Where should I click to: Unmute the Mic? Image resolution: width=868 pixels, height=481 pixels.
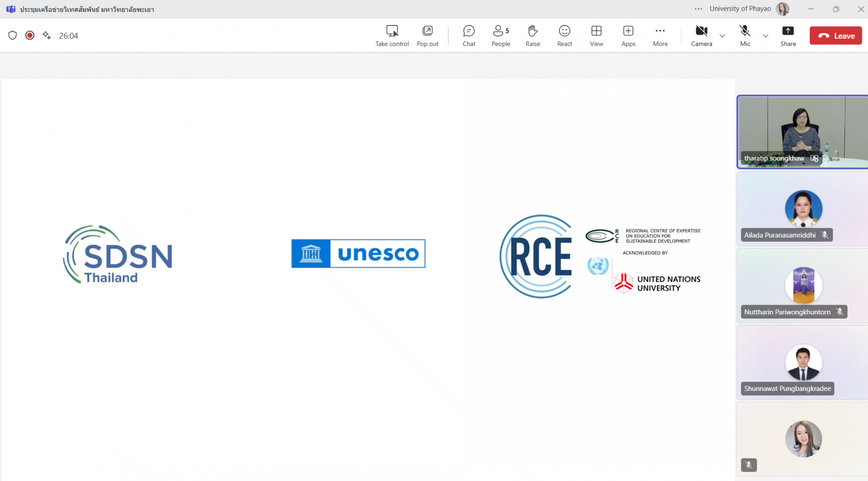point(745,36)
